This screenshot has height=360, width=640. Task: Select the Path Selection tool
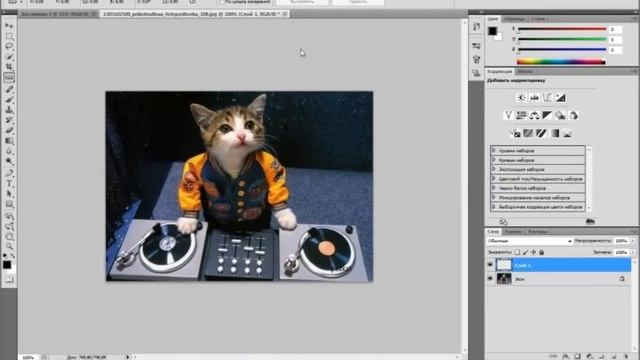click(9, 194)
